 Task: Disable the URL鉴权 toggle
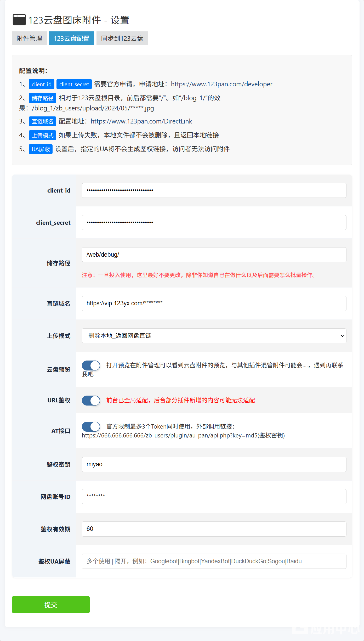click(91, 401)
